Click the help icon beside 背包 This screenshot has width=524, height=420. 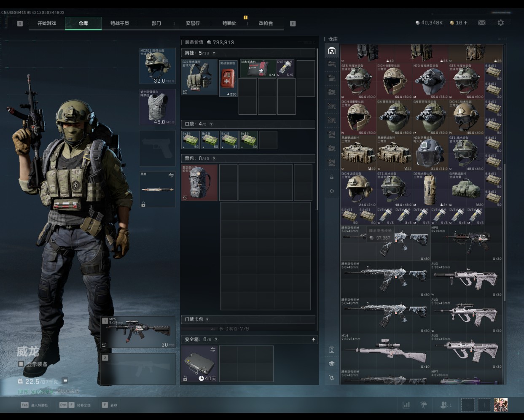tap(214, 159)
